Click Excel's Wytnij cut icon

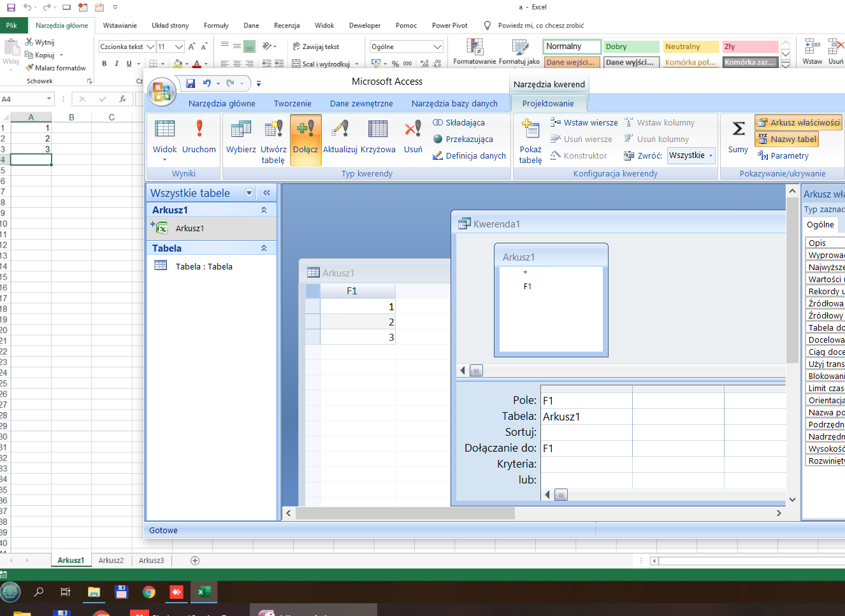point(40,42)
